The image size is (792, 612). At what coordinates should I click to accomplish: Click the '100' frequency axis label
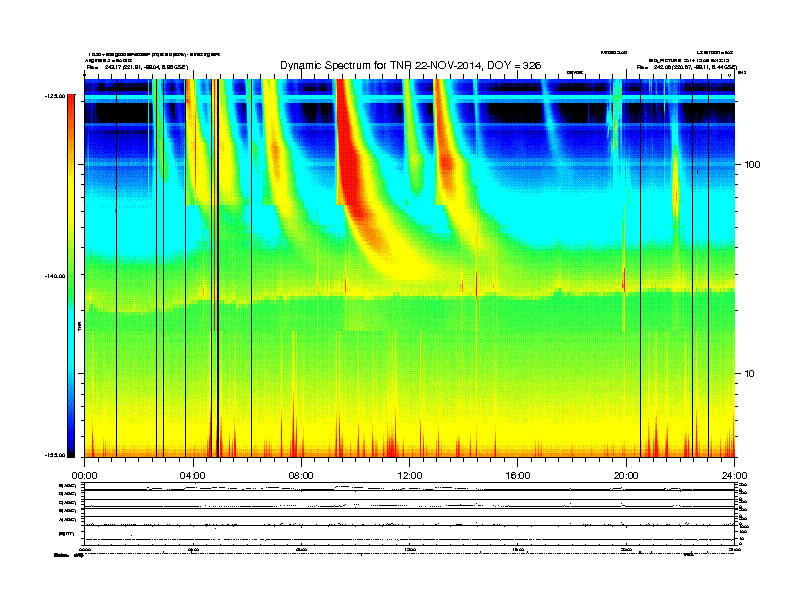(x=752, y=165)
